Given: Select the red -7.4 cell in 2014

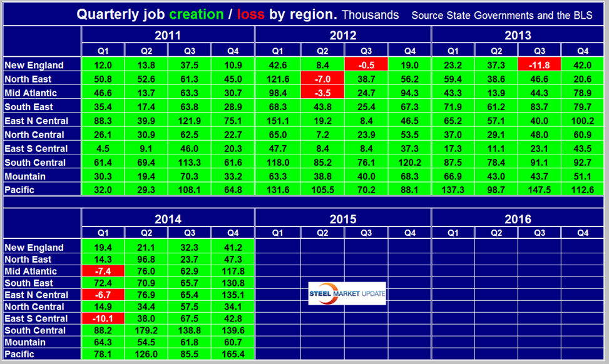Looking at the screenshot, I should coord(103,271).
